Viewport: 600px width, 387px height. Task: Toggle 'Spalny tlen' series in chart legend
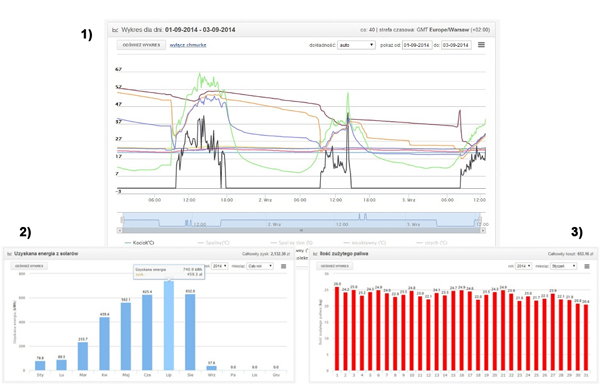(x=292, y=243)
